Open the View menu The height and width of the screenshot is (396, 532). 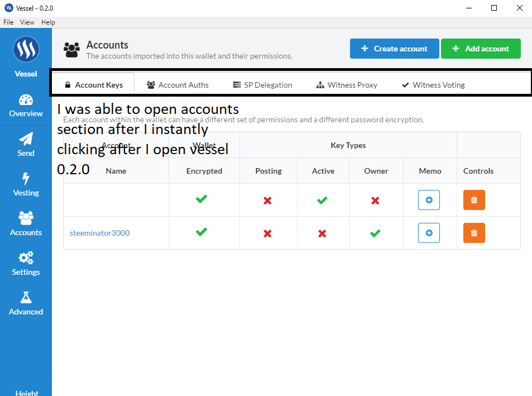[27, 22]
